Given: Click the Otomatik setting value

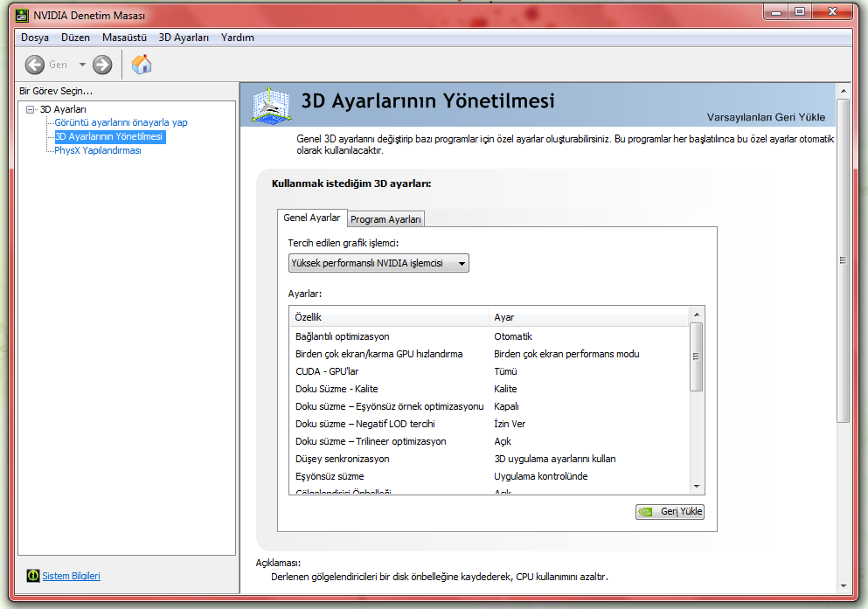Looking at the screenshot, I should pyautogui.click(x=513, y=336).
